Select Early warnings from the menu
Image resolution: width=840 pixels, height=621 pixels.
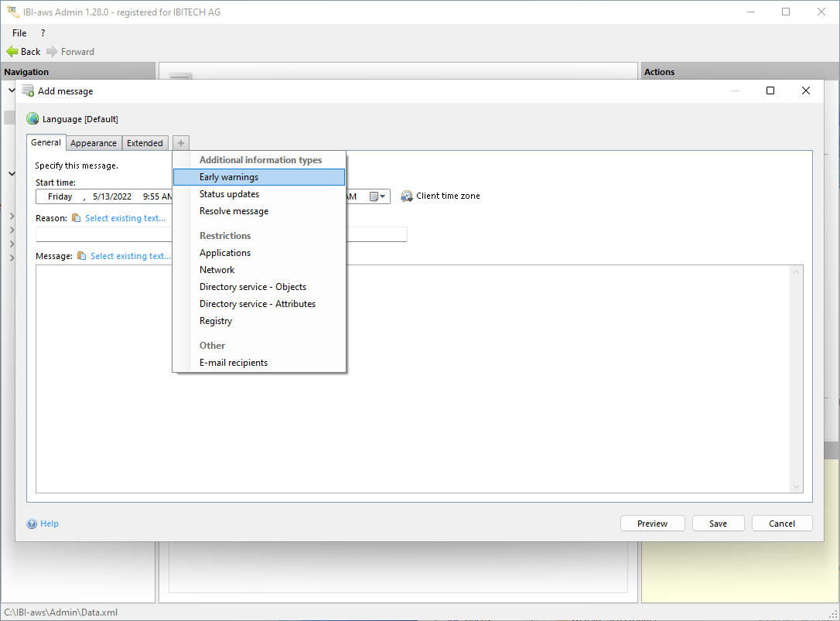tap(229, 177)
